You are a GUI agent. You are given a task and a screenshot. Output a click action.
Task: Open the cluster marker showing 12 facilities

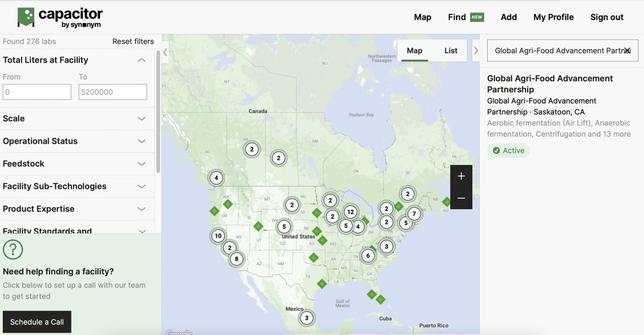tap(350, 212)
